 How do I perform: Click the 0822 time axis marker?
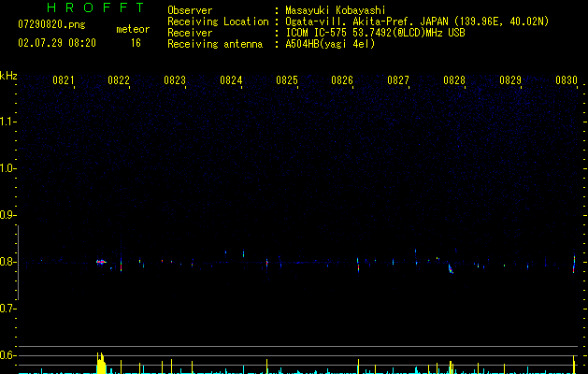pyautogui.click(x=119, y=80)
